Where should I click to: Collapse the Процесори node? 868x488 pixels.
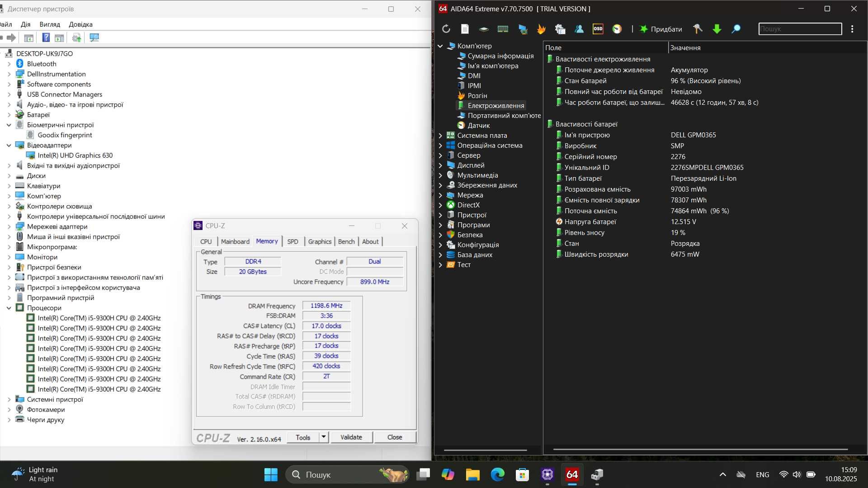(x=9, y=308)
